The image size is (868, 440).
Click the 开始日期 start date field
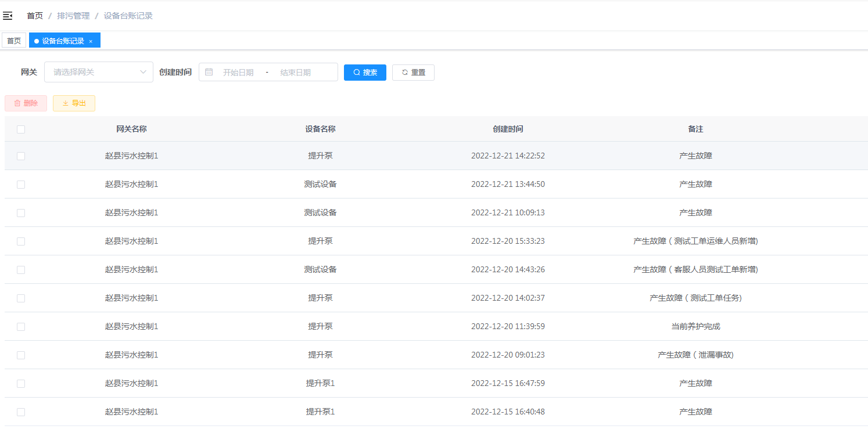(x=238, y=73)
